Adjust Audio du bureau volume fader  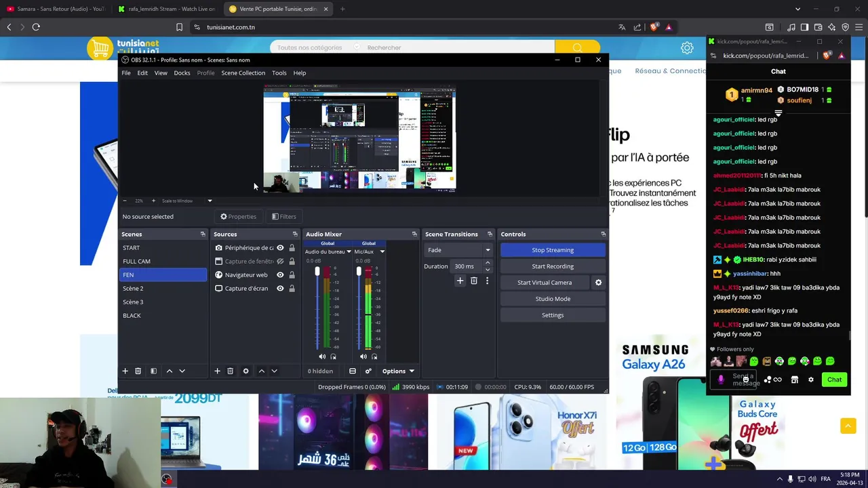317,272
